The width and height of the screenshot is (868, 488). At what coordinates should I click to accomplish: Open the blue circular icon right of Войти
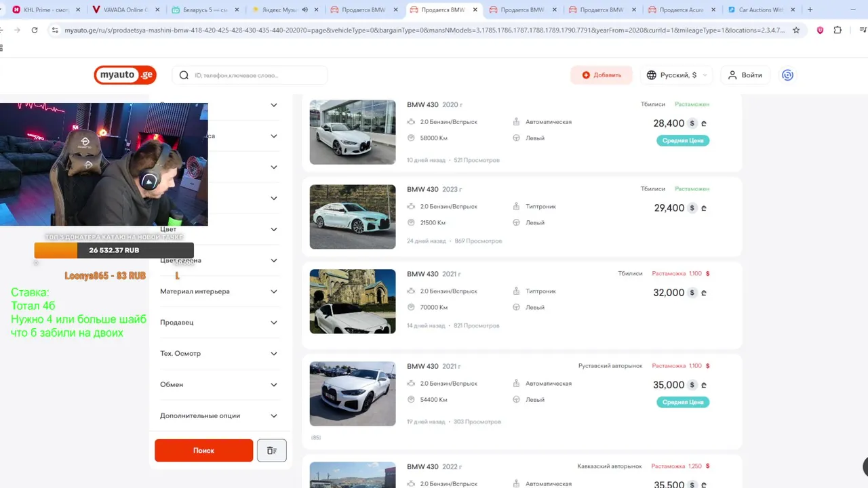tap(787, 75)
